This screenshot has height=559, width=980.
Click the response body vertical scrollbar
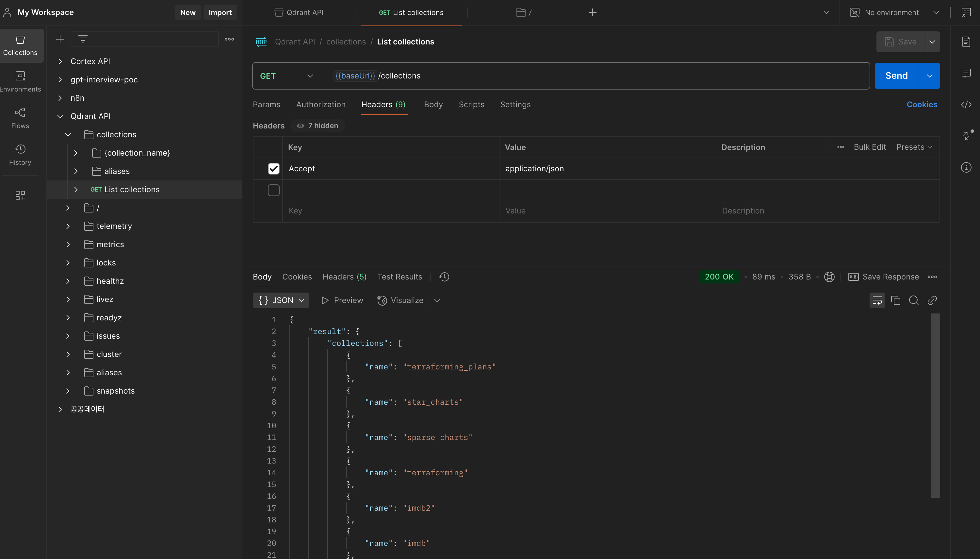(936, 406)
